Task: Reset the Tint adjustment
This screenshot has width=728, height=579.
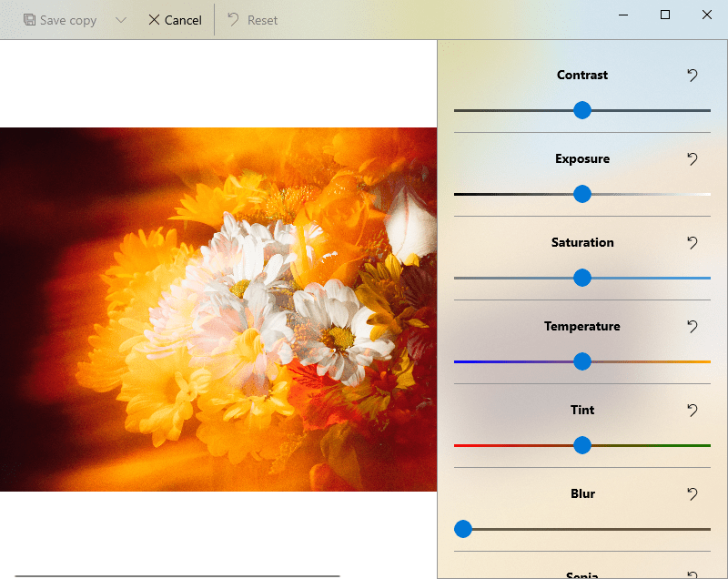Action: click(x=693, y=411)
